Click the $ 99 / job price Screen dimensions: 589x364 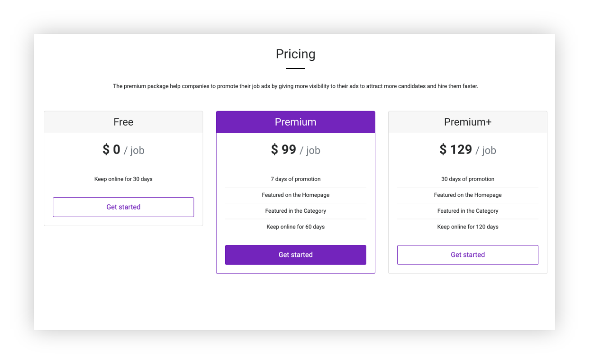coord(296,149)
